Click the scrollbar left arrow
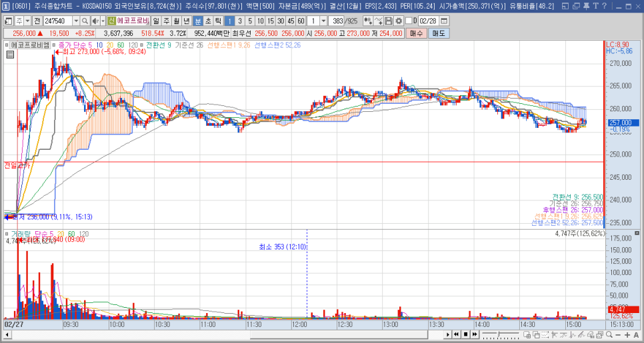This screenshot has height=343, width=644. [6, 335]
